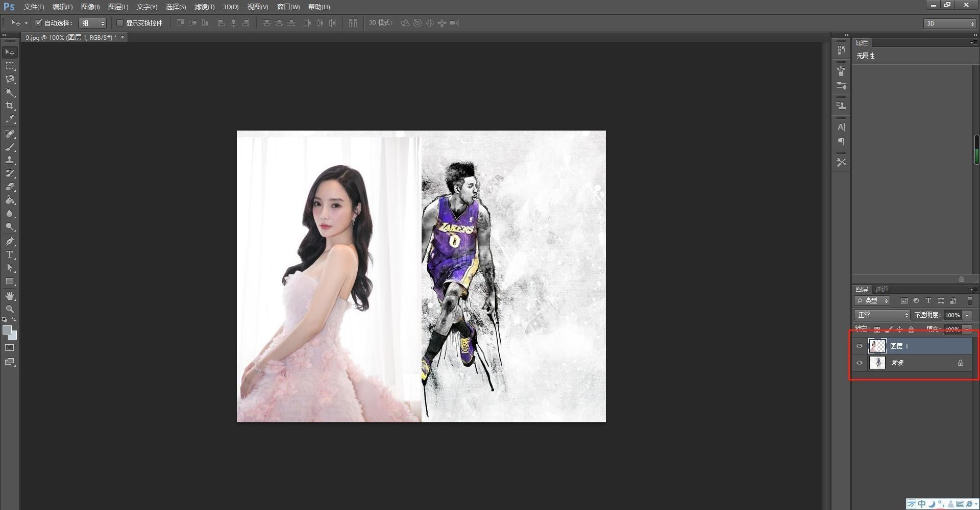Click the trash icon in the 属性 panel

tap(961, 279)
